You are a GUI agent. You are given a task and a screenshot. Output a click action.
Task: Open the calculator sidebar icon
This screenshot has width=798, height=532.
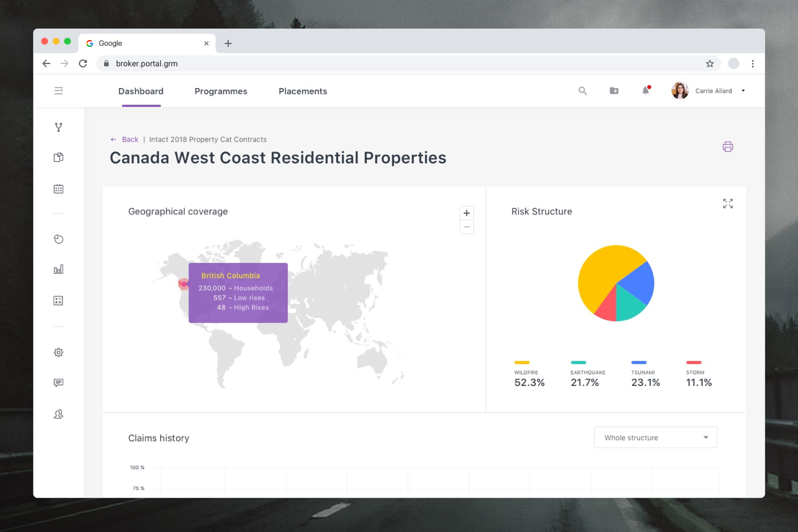click(x=58, y=301)
